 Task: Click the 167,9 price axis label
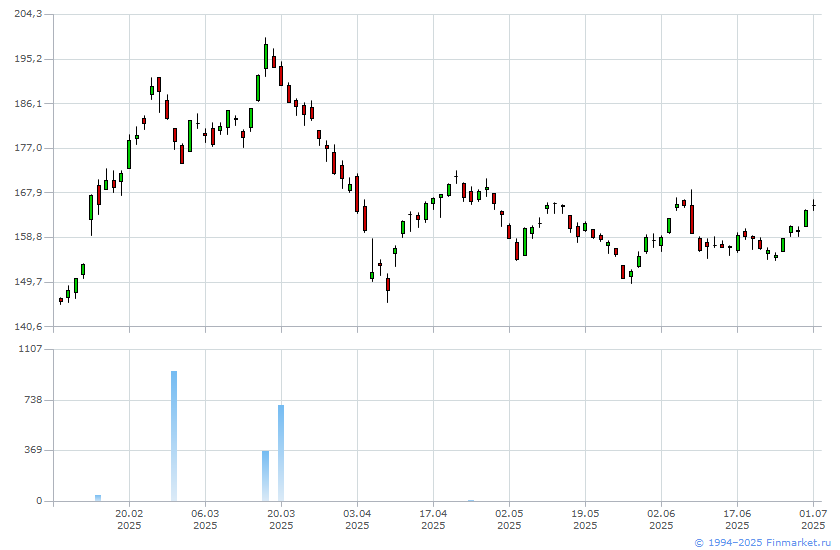click(28, 192)
